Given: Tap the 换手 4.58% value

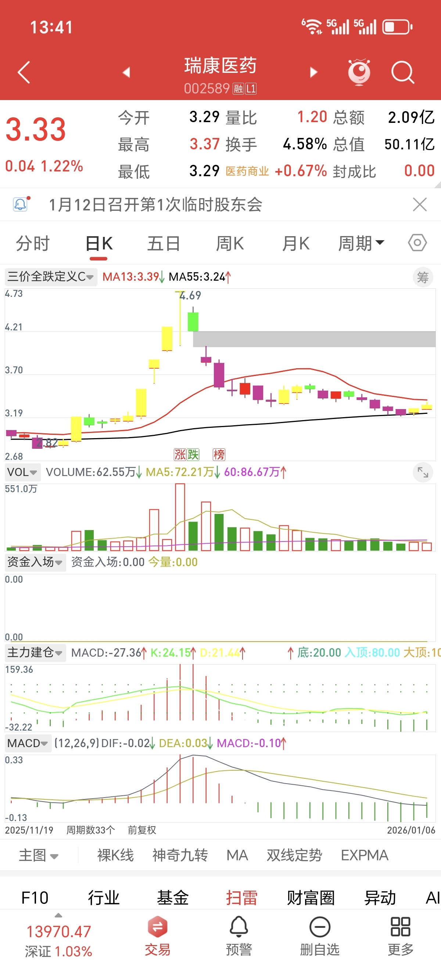Looking at the screenshot, I should point(305,144).
